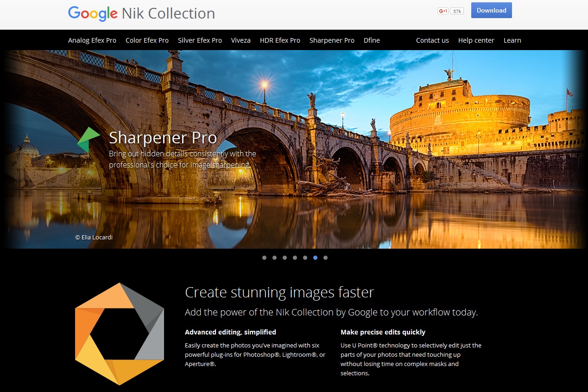This screenshot has width=588, height=392.
Task: Click the green Sharpener Pro logo icon
Action: [x=89, y=140]
